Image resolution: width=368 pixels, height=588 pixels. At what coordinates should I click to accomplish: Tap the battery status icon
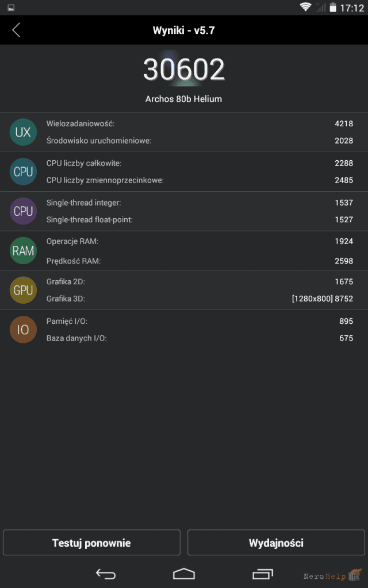tap(333, 7)
